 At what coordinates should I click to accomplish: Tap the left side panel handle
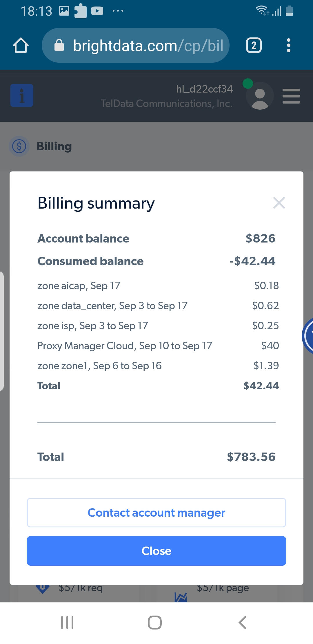[x=2, y=331]
